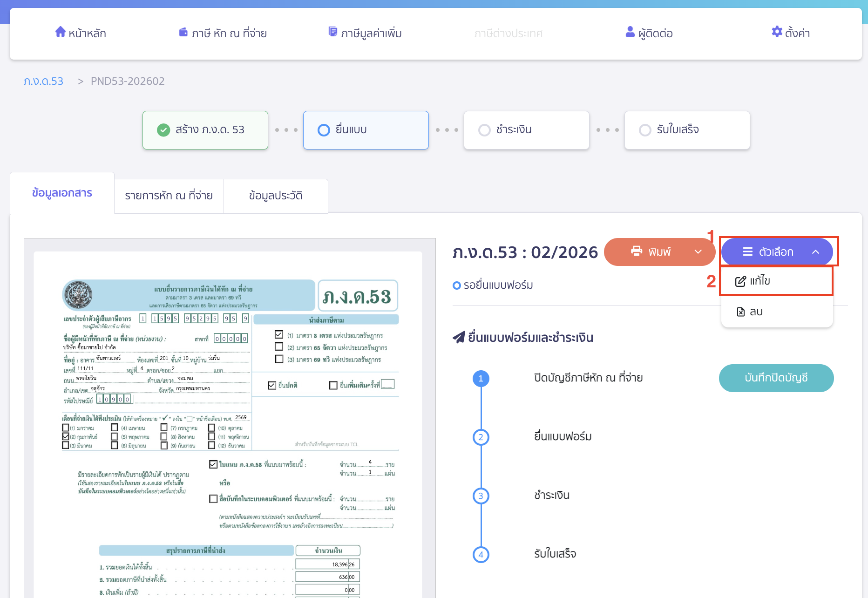
Task: Expand the print button dropdown arrow
Action: (698, 252)
